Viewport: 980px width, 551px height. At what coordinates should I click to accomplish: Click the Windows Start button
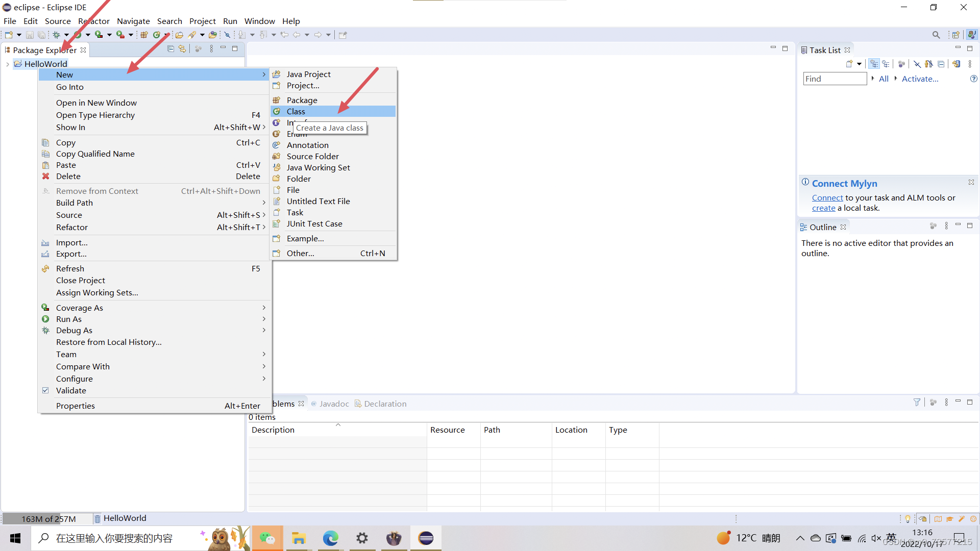tap(15, 538)
